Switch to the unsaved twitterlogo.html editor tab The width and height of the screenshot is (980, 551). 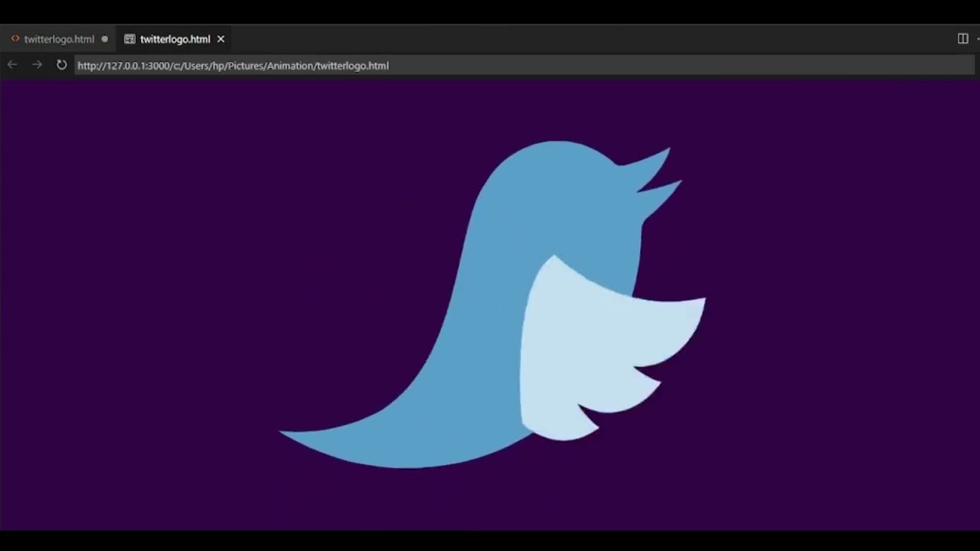tap(59, 39)
